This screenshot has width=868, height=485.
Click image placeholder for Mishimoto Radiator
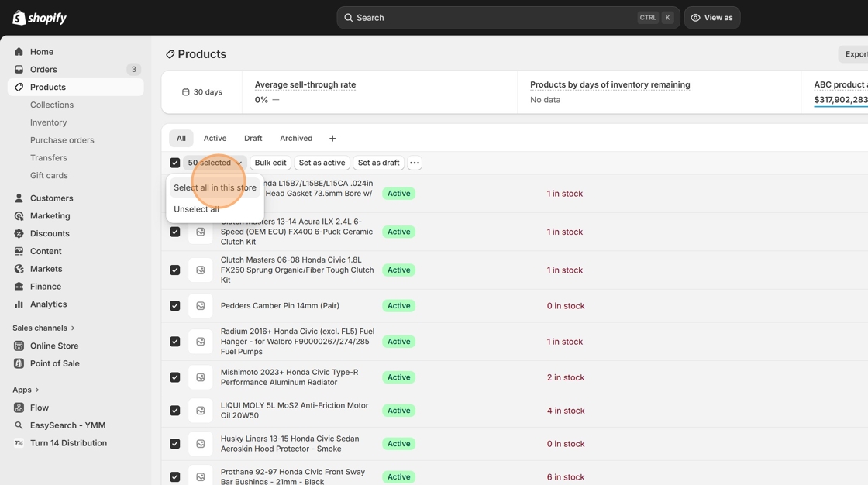click(201, 377)
